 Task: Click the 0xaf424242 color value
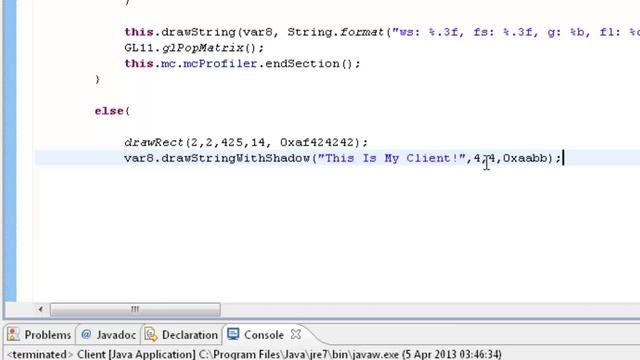pyautogui.click(x=317, y=142)
